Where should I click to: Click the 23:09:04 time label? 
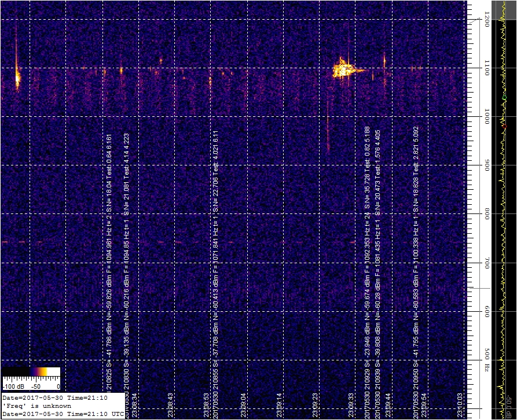pos(243,405)
